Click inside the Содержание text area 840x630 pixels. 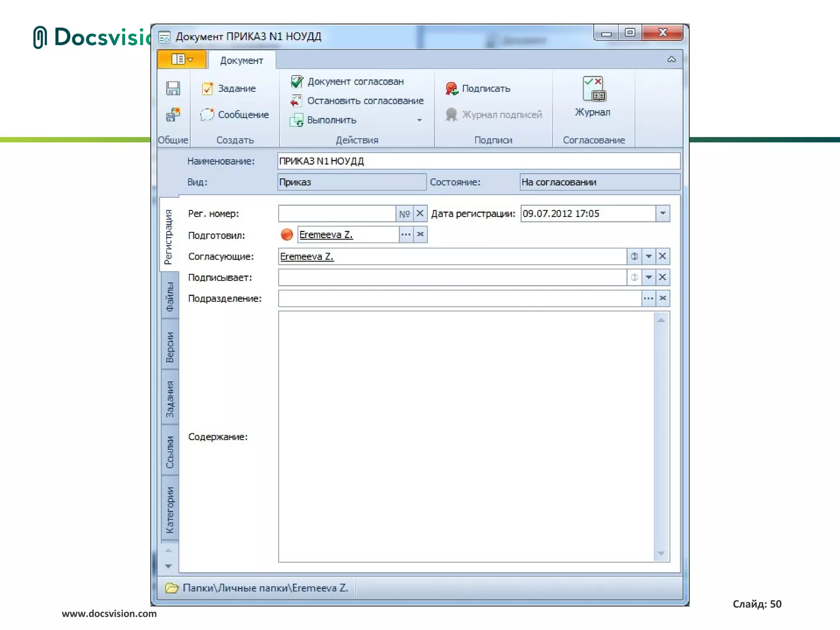coord(466,436)
